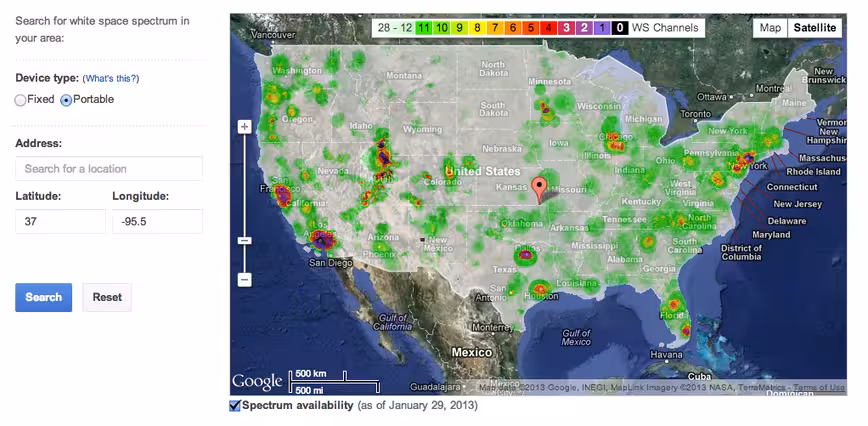
Task: Click the orange 6 channels swatch
Action: tap(513, 28)
